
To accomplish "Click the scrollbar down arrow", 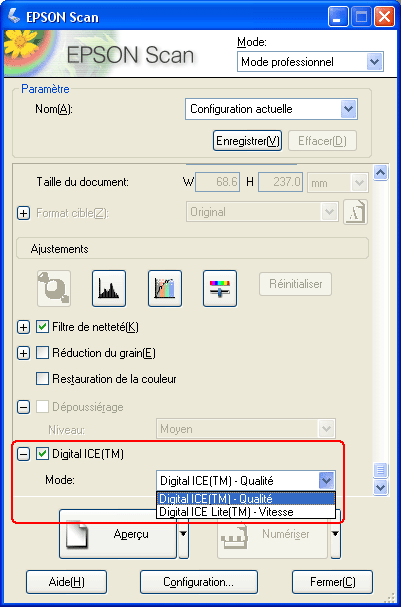I will (380, 487).
